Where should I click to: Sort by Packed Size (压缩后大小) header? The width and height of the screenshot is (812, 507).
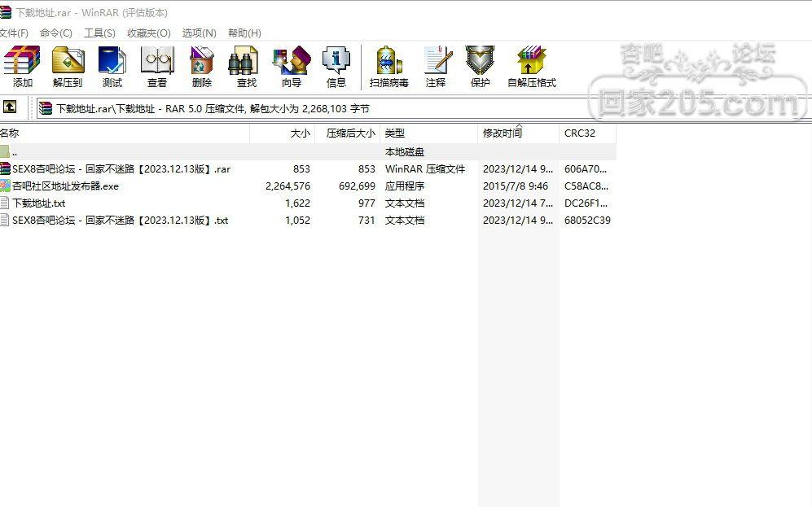click(348, 133)
